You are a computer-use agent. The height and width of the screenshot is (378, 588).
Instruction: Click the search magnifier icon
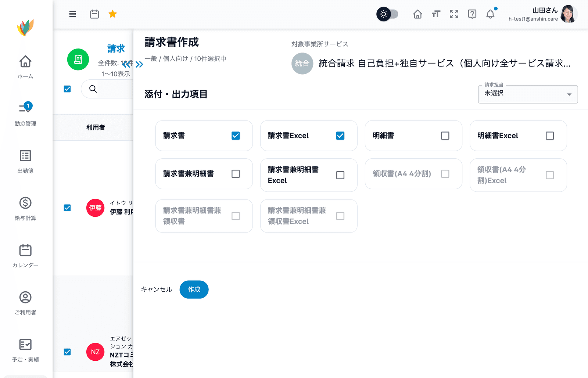pyautogui.click(x=93, y=89)
